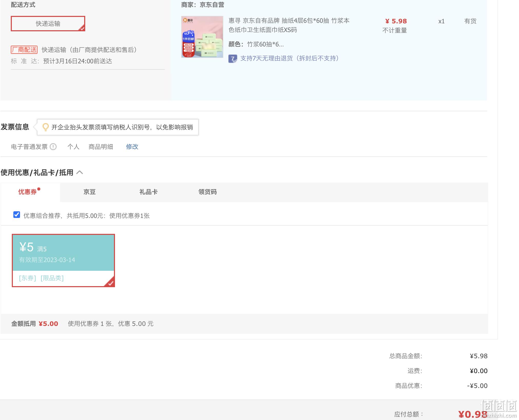Click the 金额抵用 ¥5.00 amount
Viewport: 519px width, 420px height.
click(48, 324)
